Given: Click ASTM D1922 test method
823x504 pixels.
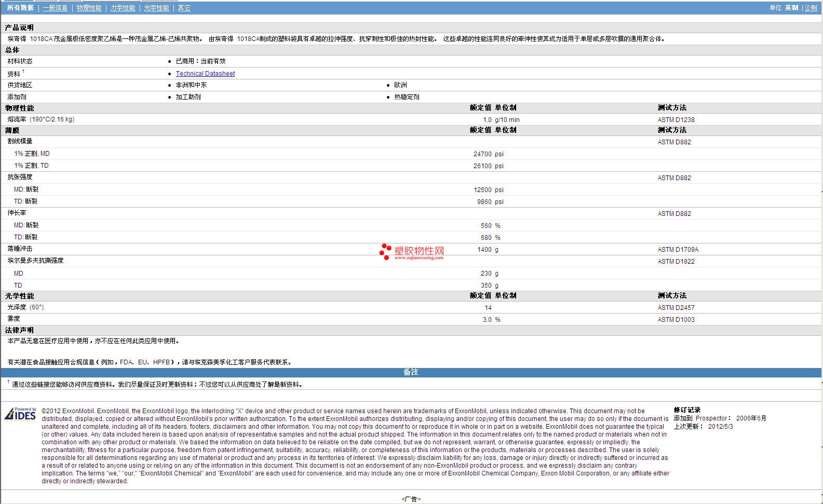Looking at the screenshot, I should (676, 262).
